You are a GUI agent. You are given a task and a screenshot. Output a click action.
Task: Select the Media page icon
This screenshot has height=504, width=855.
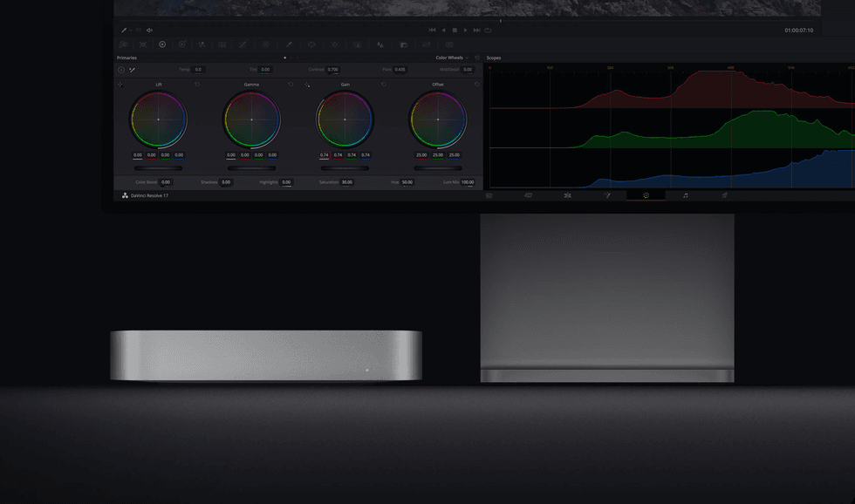tap(488, 194)
